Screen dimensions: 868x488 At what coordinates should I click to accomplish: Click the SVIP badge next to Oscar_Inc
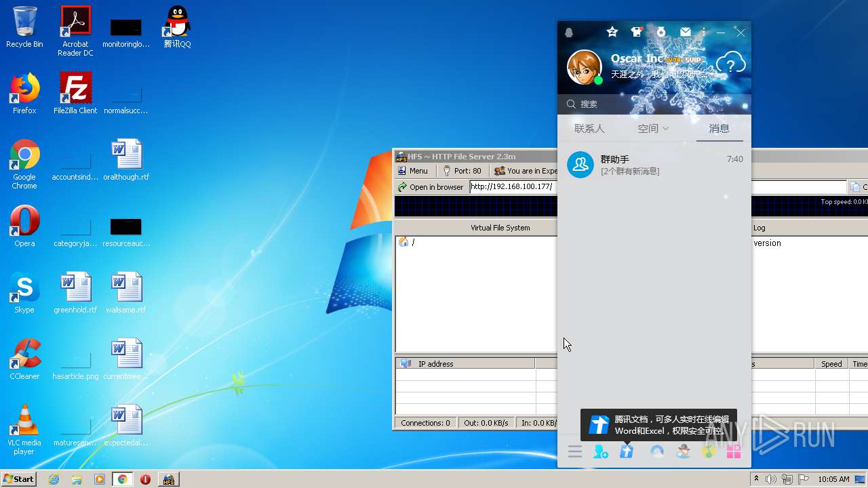(x=692, y=60)
